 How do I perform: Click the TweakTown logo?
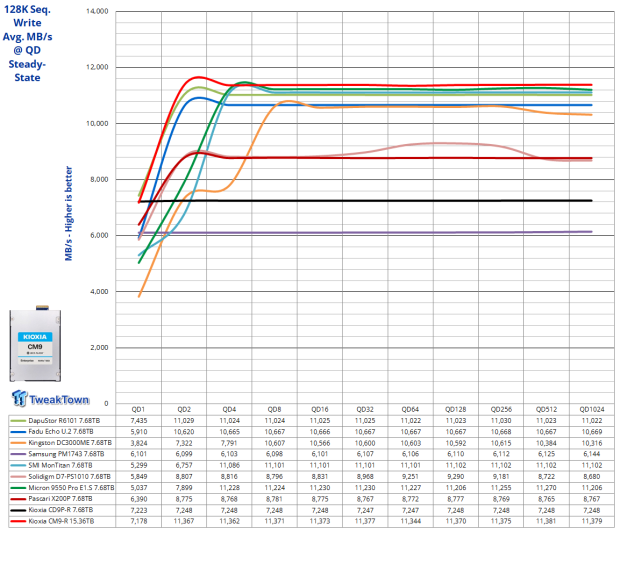50,398
